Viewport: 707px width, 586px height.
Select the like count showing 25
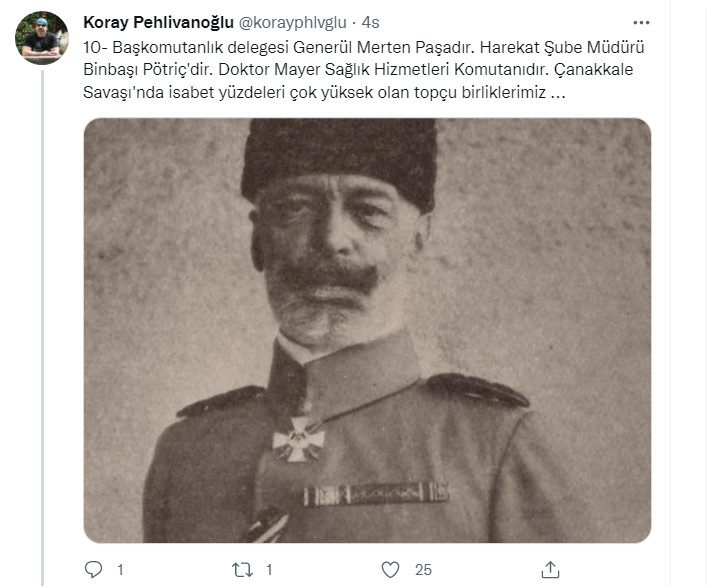click(x=423, y=570)
